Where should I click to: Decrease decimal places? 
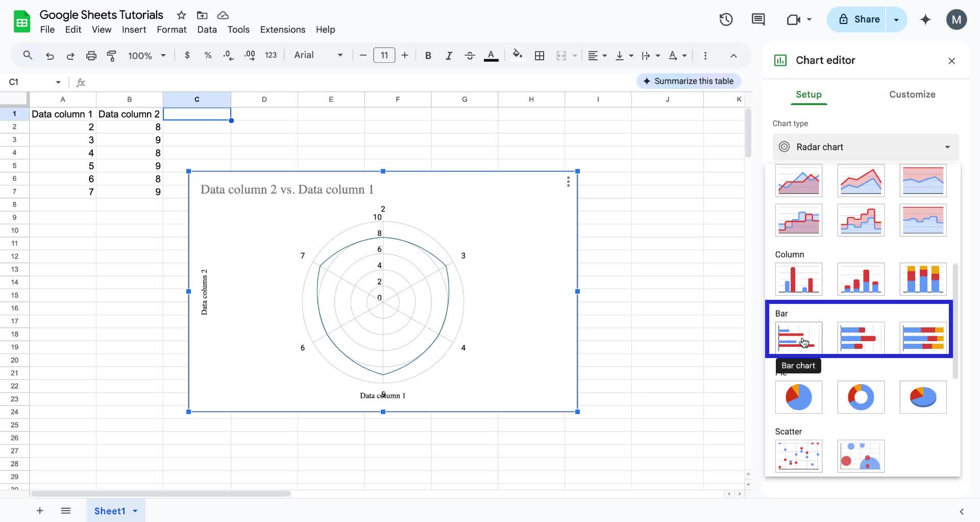pyautogui.click(x=228, y=55)
